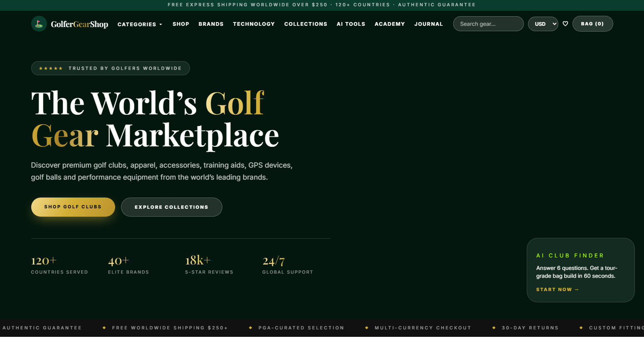The image size is (644, 346).
Task: Click the 24/7 Global Support stat
Action: (x=288, y=265)
